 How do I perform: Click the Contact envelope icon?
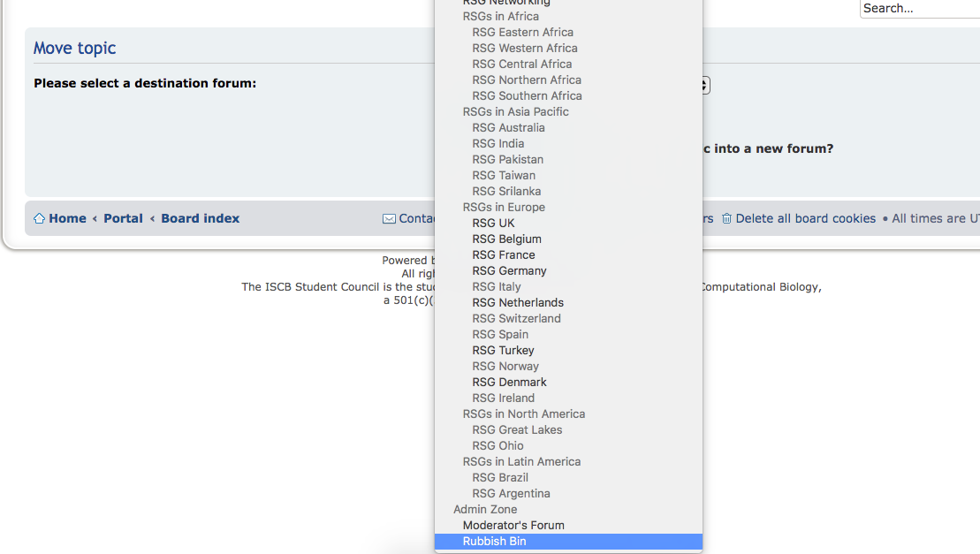389,219
